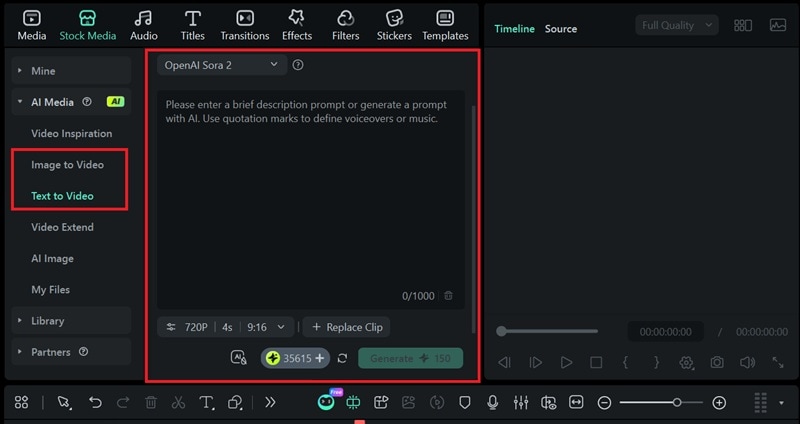The image size is (800, 424).
Task: Clear prompt with the trash icon
Action: point(448,296)
